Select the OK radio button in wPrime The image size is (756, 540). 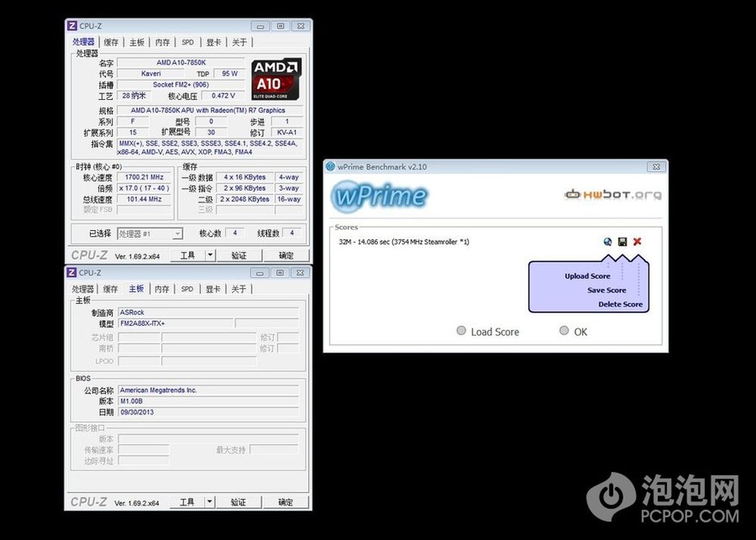coord(564,331)
